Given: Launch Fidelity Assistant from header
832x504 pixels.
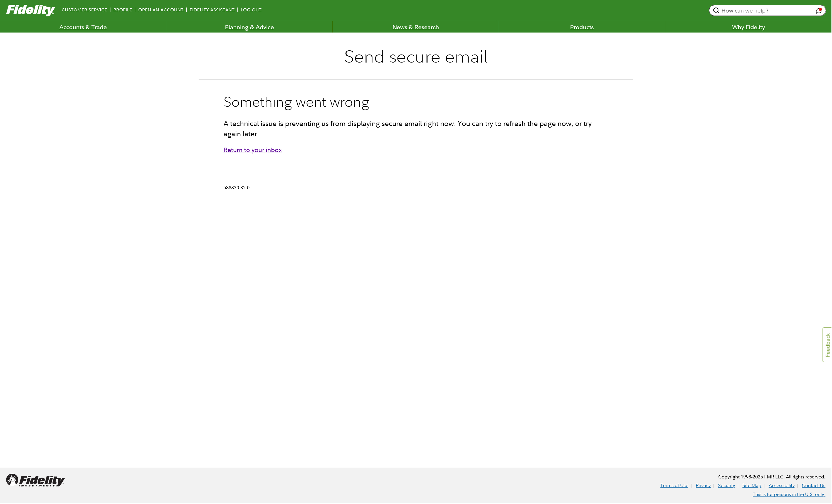Looking at the screenshot, I should click(x=212, y=10).
